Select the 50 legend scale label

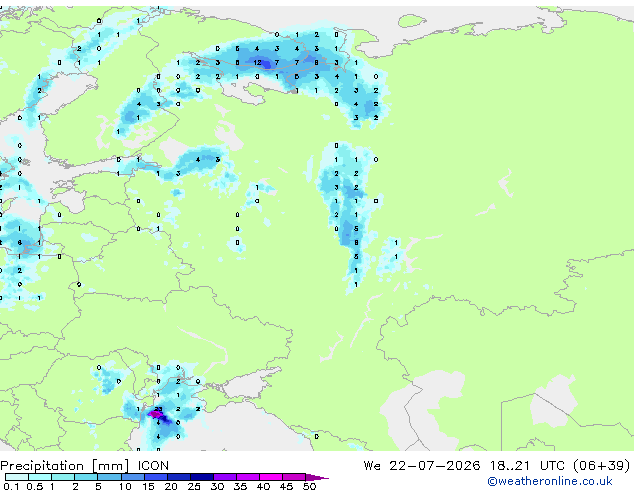pos(309,486)
